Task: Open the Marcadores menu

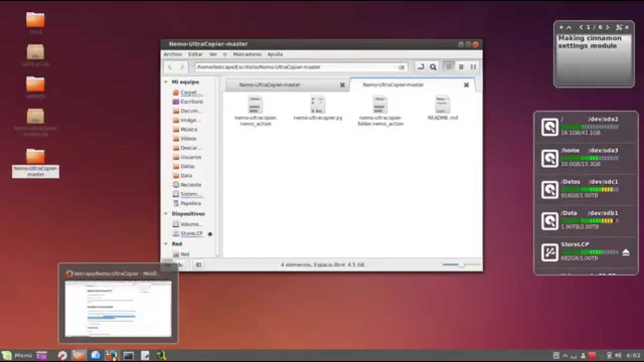Action: tap(247, 54)
